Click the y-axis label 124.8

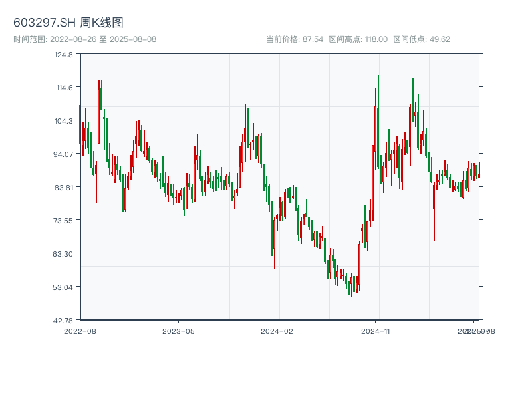(64, 55)
